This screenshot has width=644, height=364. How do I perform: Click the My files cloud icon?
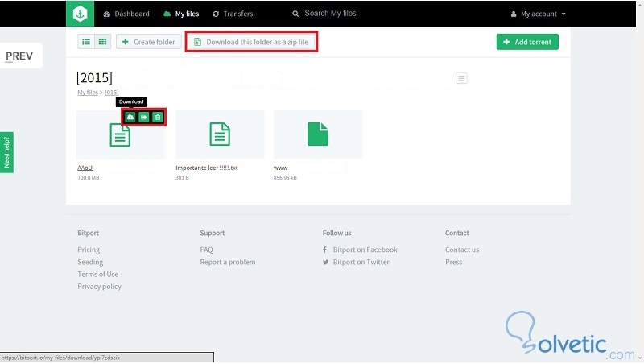coord(167,14)
